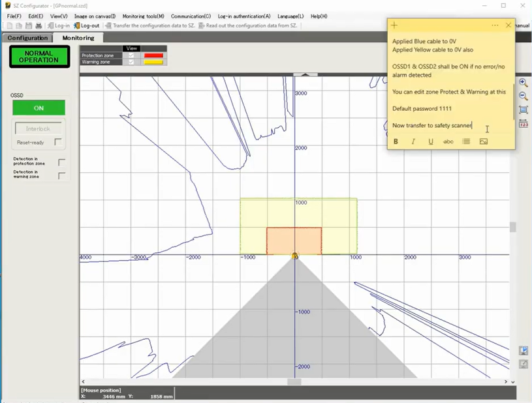Toggle Protection zone view checkbox
This screenshot has height=403, width=532.
(x=131, y=55)
